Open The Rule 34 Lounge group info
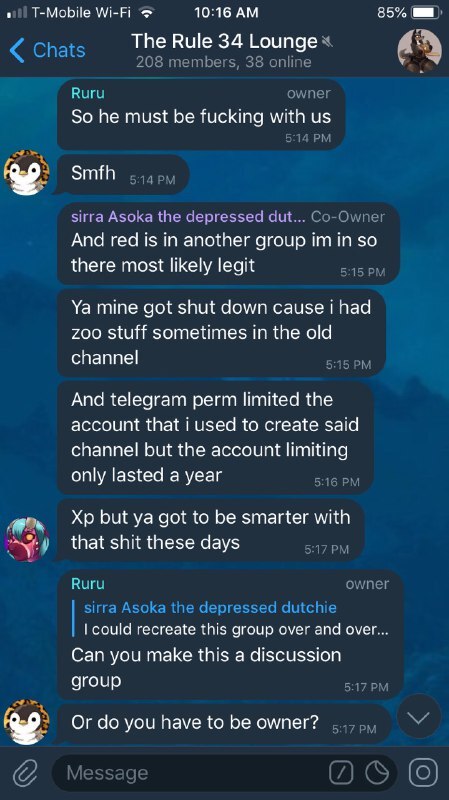The image size is (449, 800). tap(223, 50)
